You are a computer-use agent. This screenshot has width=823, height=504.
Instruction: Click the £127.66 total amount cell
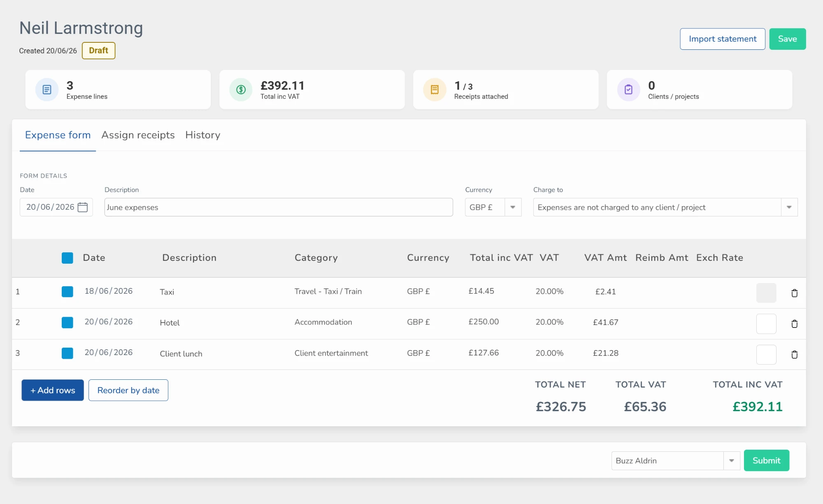(484, 353)
